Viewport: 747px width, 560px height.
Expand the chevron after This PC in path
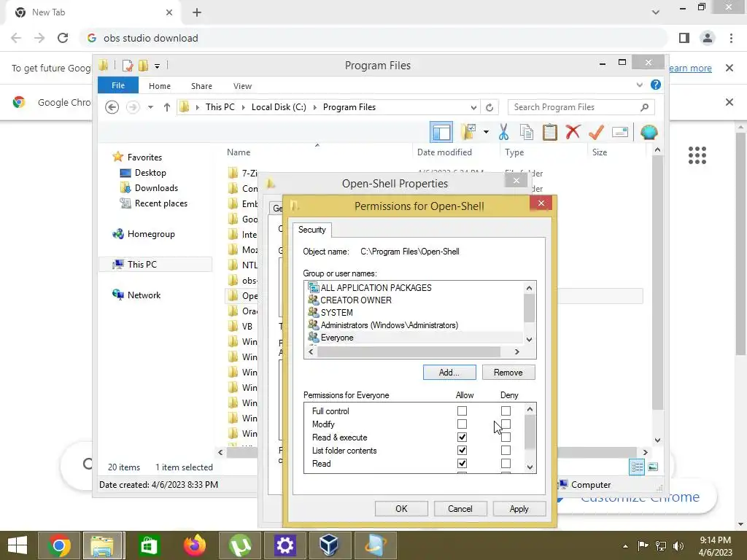[243, 107]
